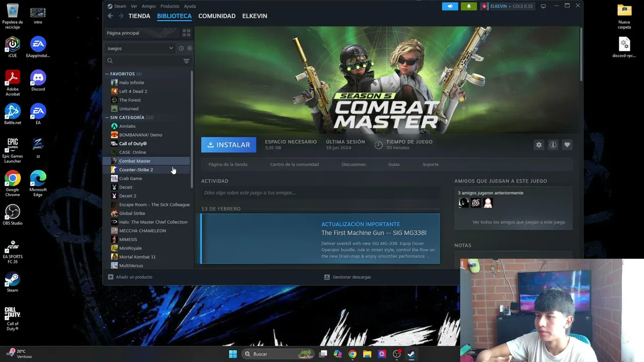Open OBS Studio from the taskbar

(396, 354)
